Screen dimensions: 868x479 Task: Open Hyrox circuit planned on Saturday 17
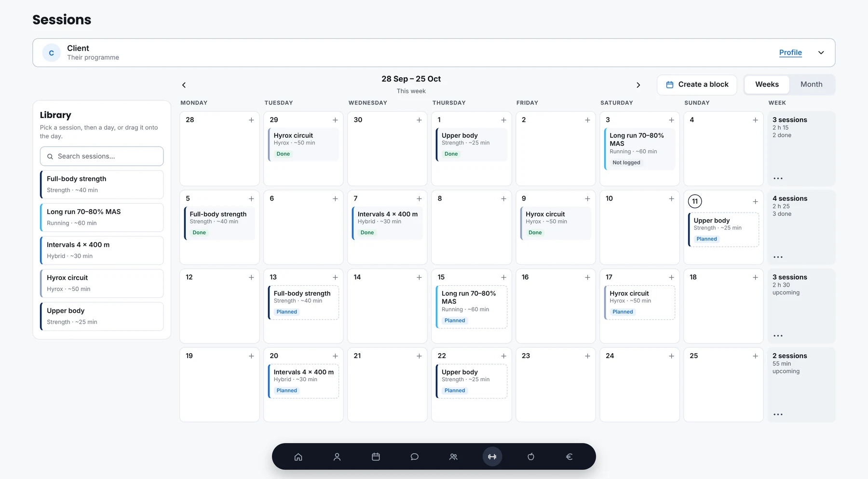639,303
